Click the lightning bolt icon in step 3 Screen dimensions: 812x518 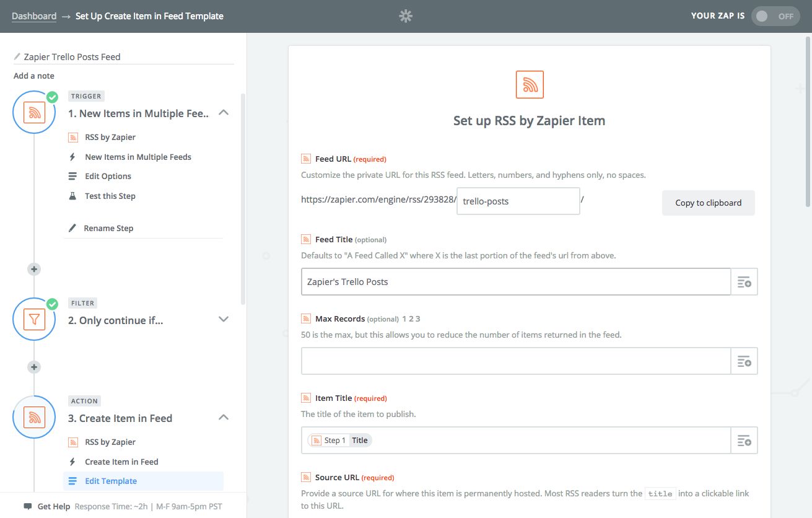(x=72, y=462)
